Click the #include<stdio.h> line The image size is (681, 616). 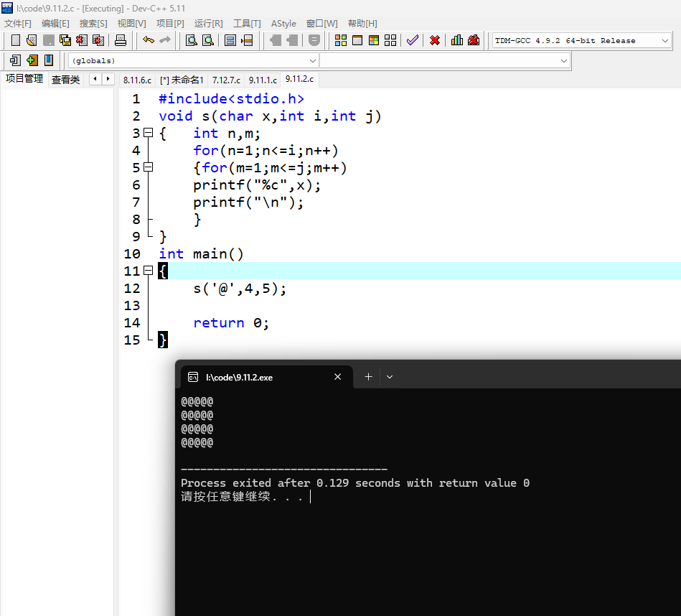(x=232, y=98)
